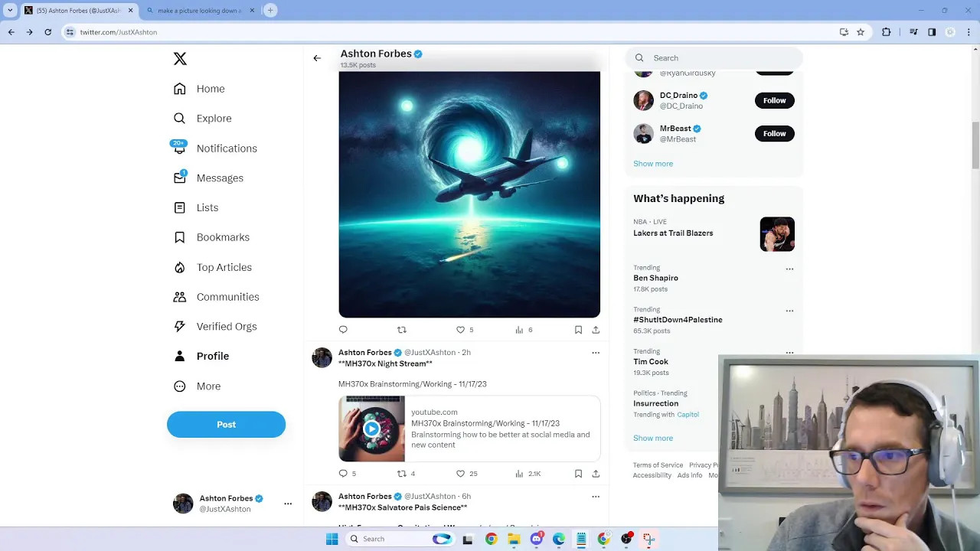This screenshot has height=551, width=980.
Task: Open more options for MH370x Night Stream post
Action: coord(596,353)
